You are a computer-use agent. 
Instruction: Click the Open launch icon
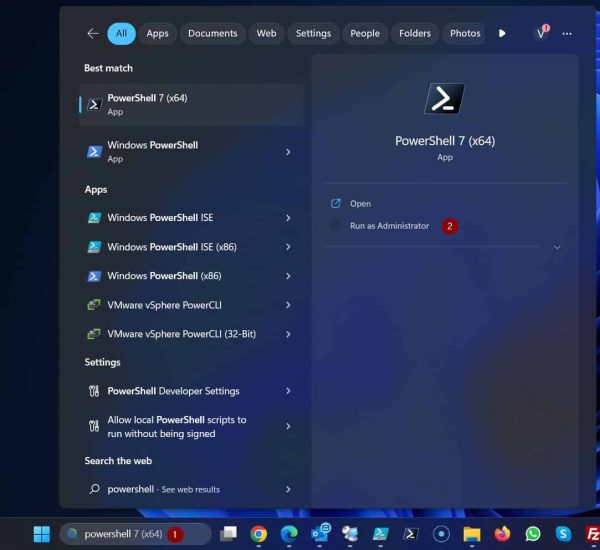[336, 203]
